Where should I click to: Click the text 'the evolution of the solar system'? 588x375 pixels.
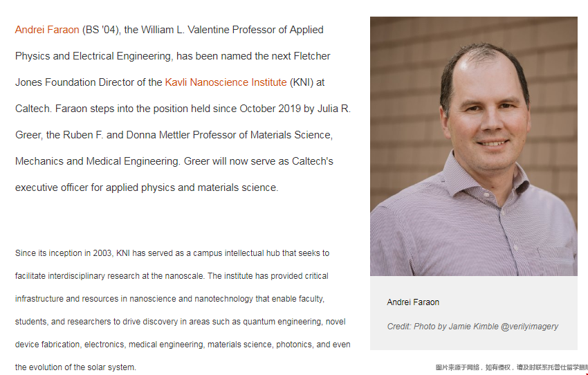pos(75,367)
